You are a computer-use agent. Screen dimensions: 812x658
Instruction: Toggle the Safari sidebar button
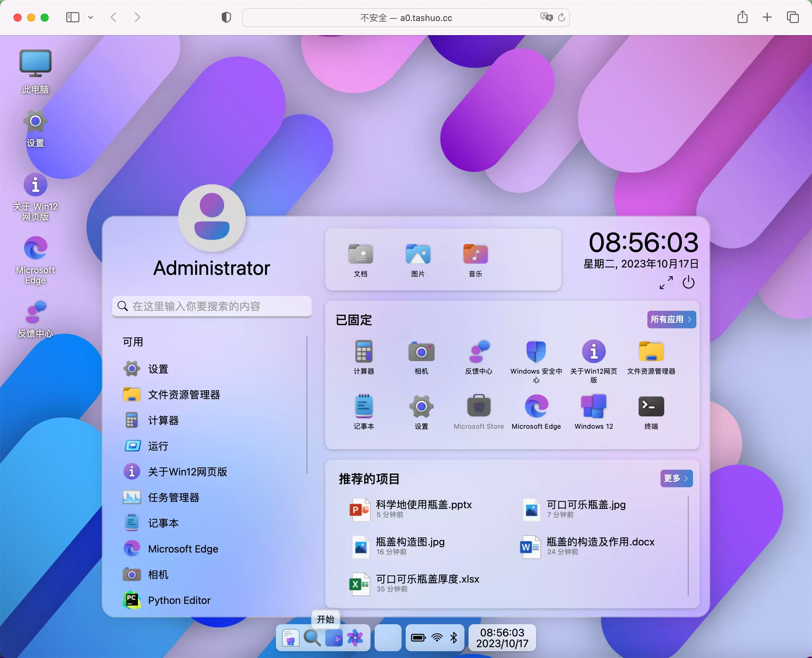tap(72, 18)
